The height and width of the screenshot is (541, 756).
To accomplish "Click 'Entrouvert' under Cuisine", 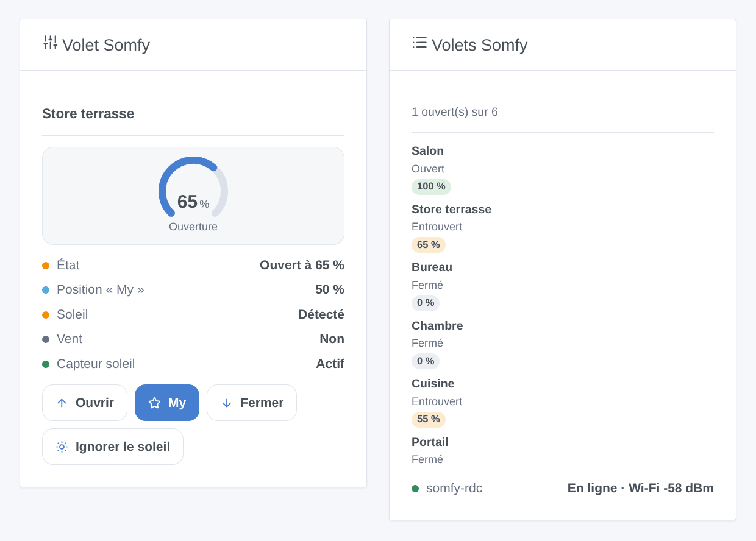I will pyautogui.click(x=437, y=401).
